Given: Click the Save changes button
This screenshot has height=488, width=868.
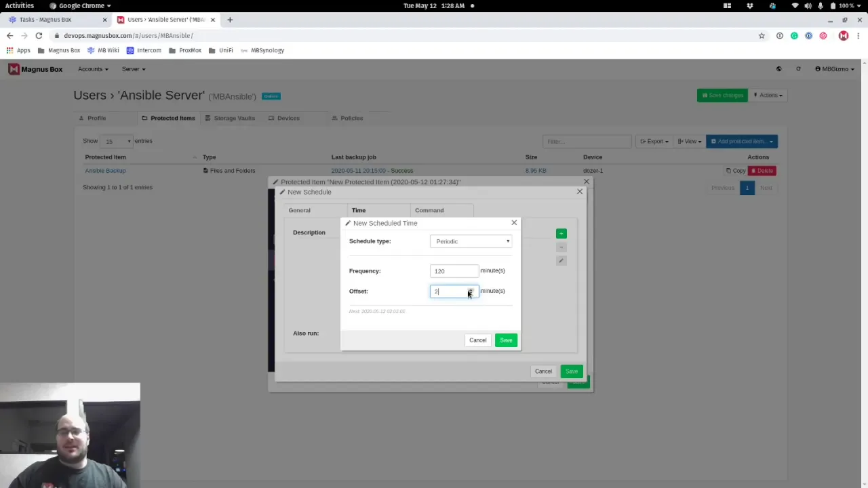Looking at the screenshot, I should point(722,96).
